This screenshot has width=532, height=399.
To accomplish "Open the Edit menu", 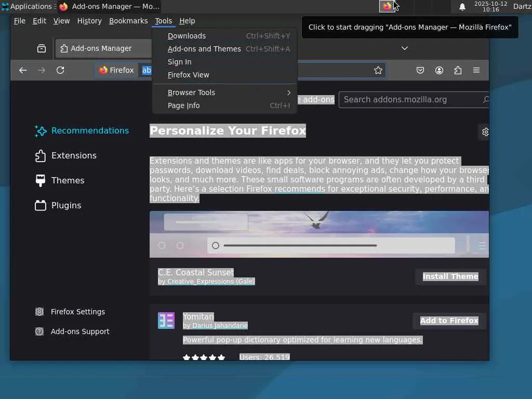I will pos(39,21).
